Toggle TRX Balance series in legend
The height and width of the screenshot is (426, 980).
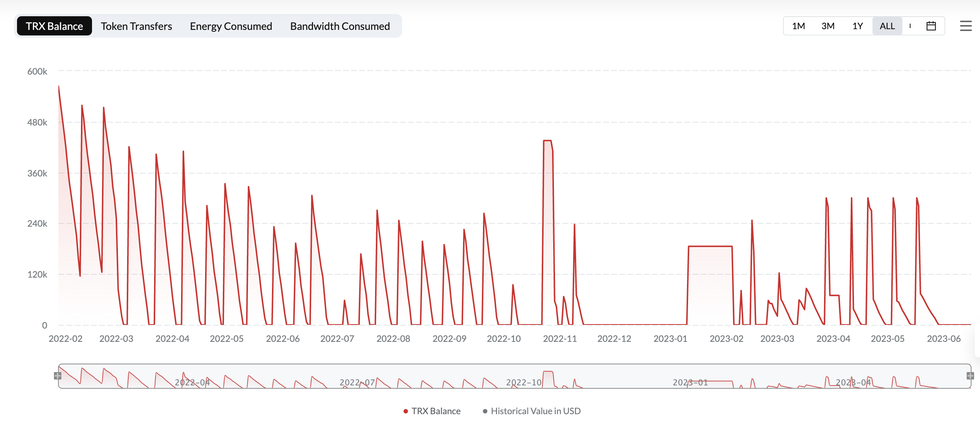pyautogui.click(x=436, y=411)
